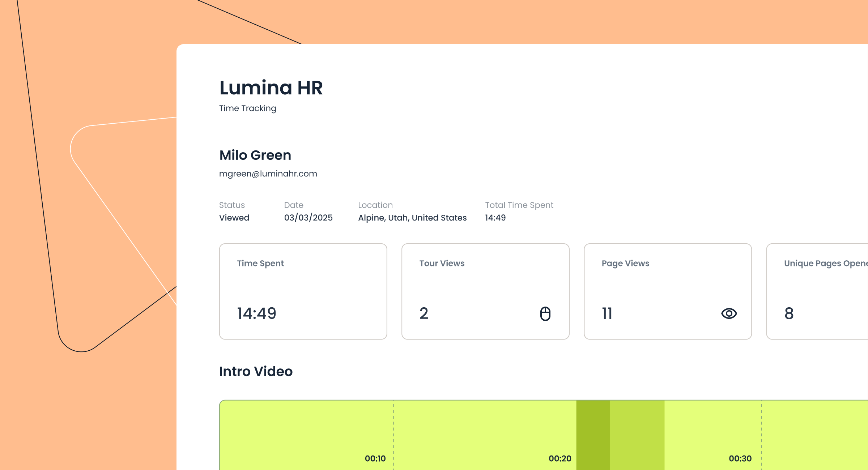The image size is (868, 470).
Task: Click the Lumina HR heading
Action: pos(271,88)
